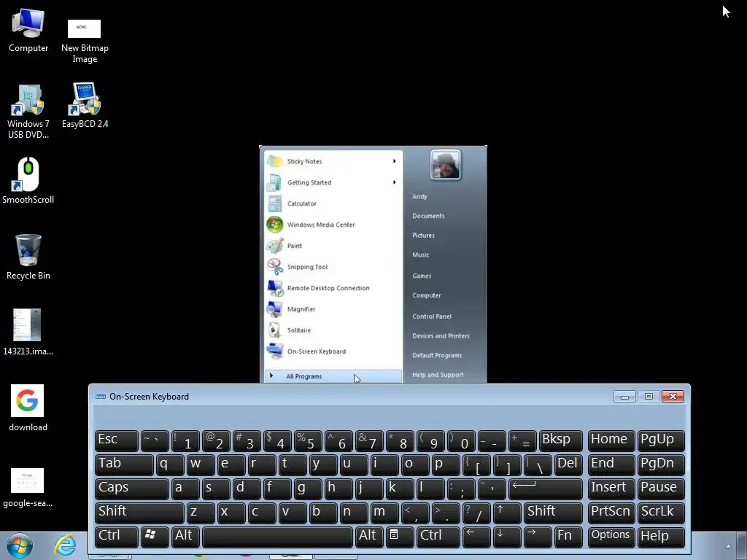This screenshot has height=560, width=747.
Task: Open Getting Started in Start menu
Action: (x=333, y=182)
